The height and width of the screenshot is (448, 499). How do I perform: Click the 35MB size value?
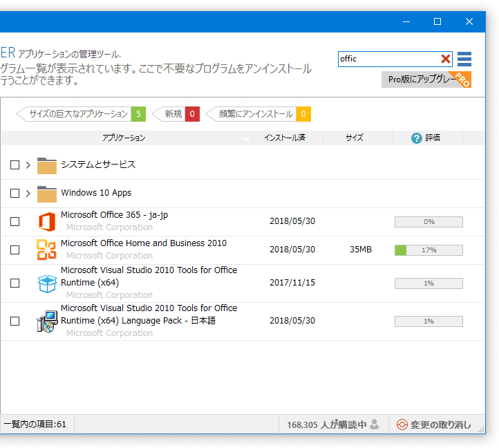(361, 250)
